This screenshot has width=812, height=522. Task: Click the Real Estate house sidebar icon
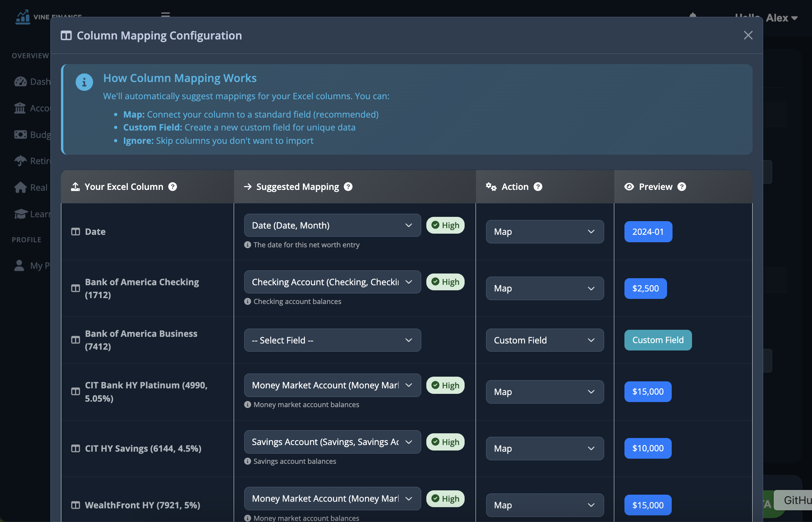click(x=20, y=187)
